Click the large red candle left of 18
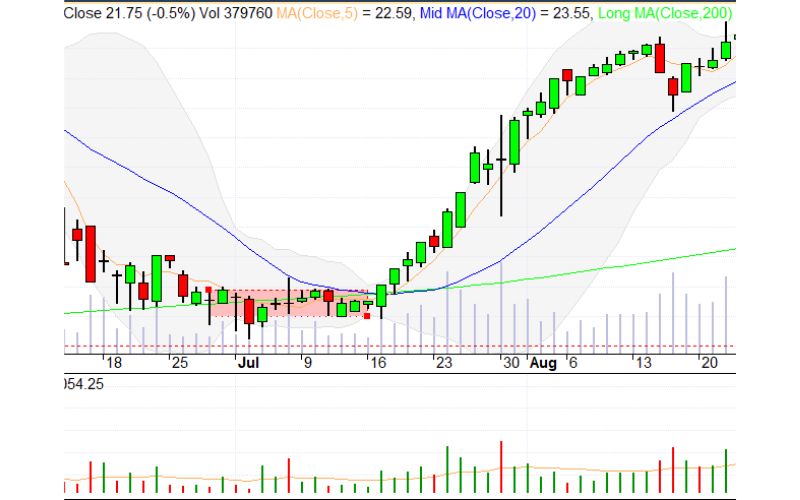The height and width of the screenshot is (500, 800). pyautogui.click(x=90, y=254)
